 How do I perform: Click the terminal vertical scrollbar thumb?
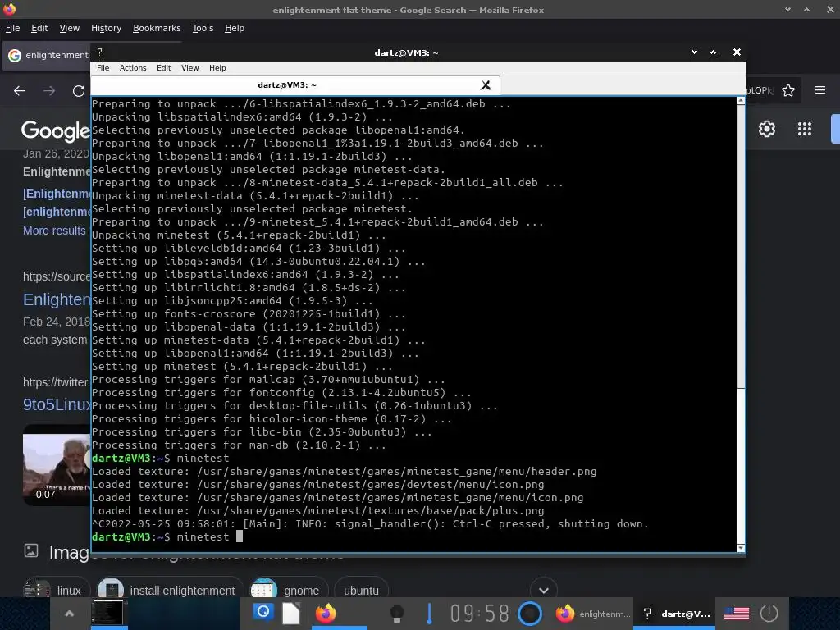tap(741, 246)
